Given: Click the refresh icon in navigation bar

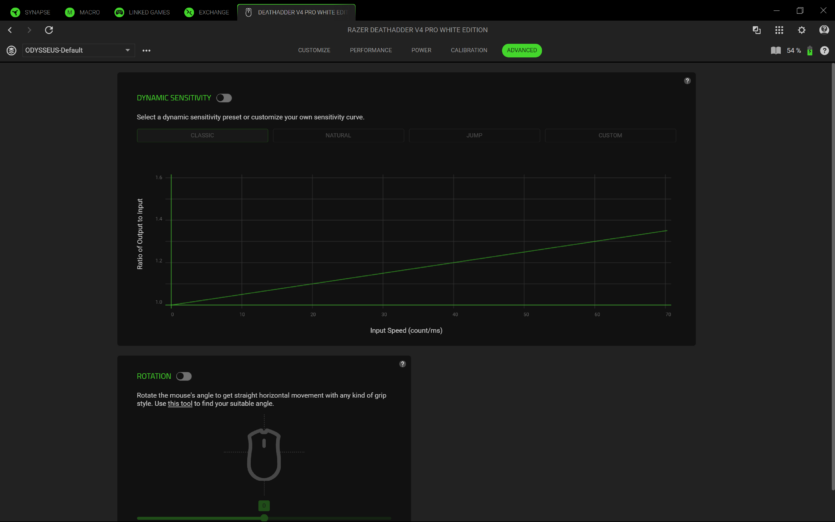Looking at the screenshot, I should 49,30.
